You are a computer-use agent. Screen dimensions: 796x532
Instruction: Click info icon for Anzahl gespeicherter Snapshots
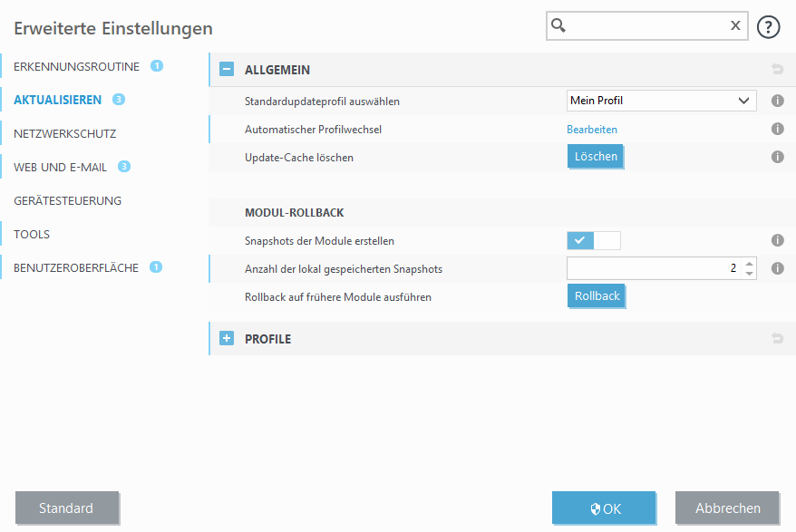tap(777, 268)
